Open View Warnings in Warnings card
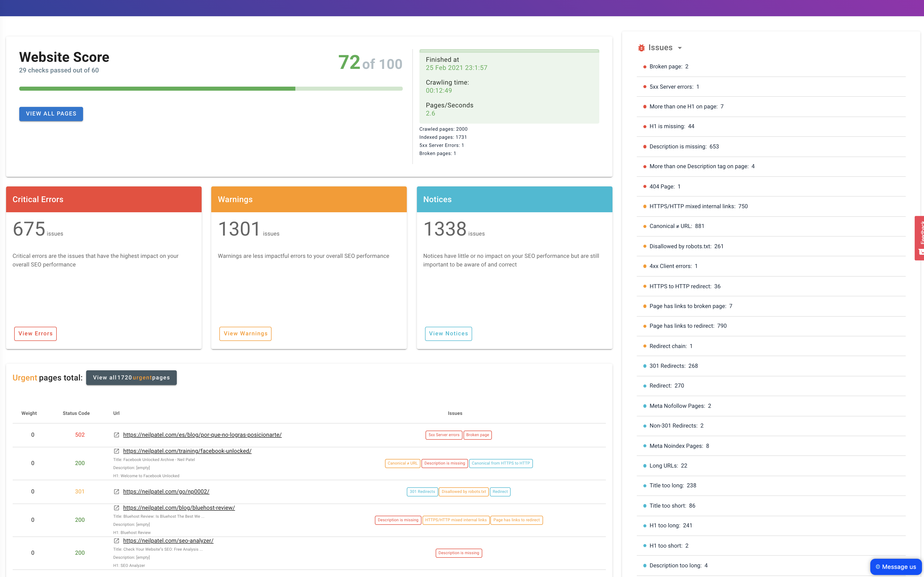 (245, 334)
